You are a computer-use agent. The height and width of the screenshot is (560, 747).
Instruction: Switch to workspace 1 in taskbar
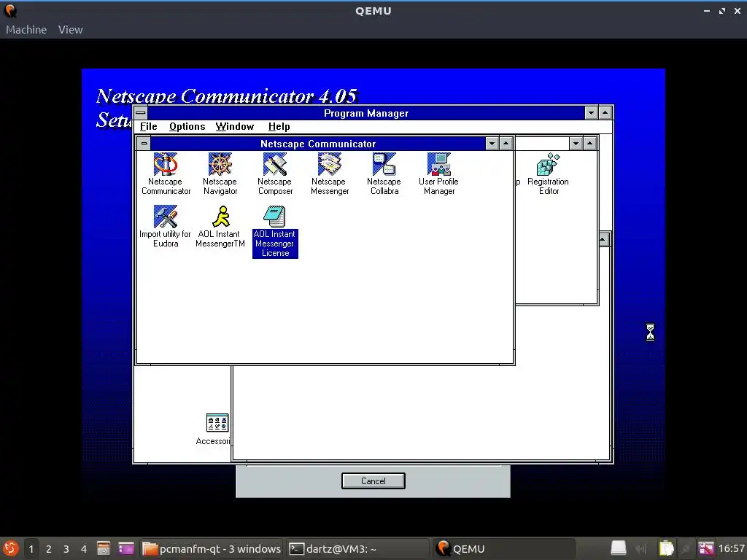(x=31, y=549)
